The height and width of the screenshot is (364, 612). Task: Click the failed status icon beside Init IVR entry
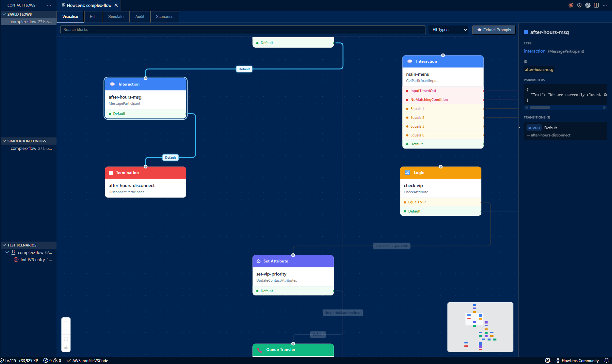click(16, 260)
